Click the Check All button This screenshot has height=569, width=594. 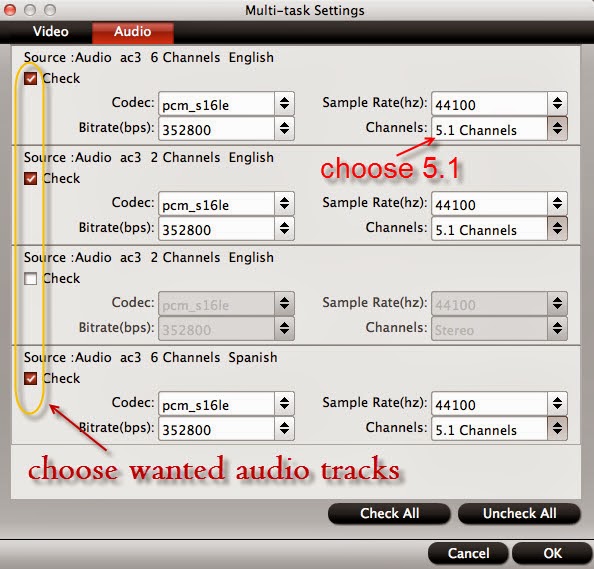[x=389, y=513]
